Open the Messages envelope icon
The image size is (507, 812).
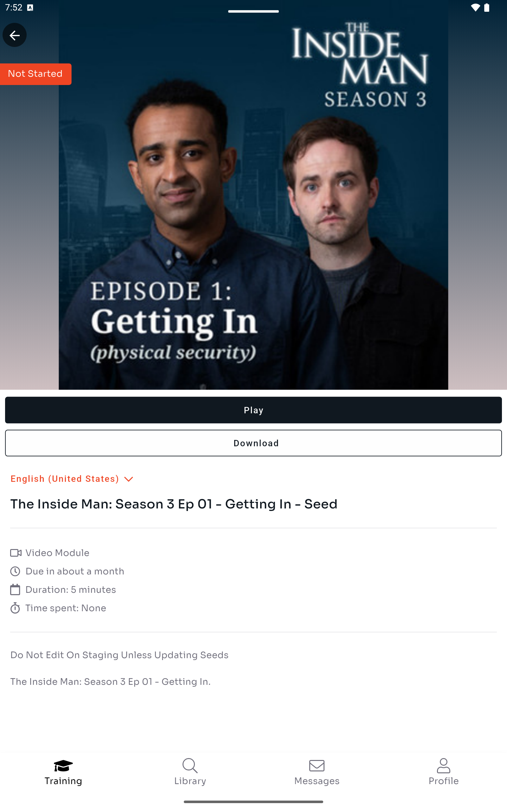click(x=317, y=765)
